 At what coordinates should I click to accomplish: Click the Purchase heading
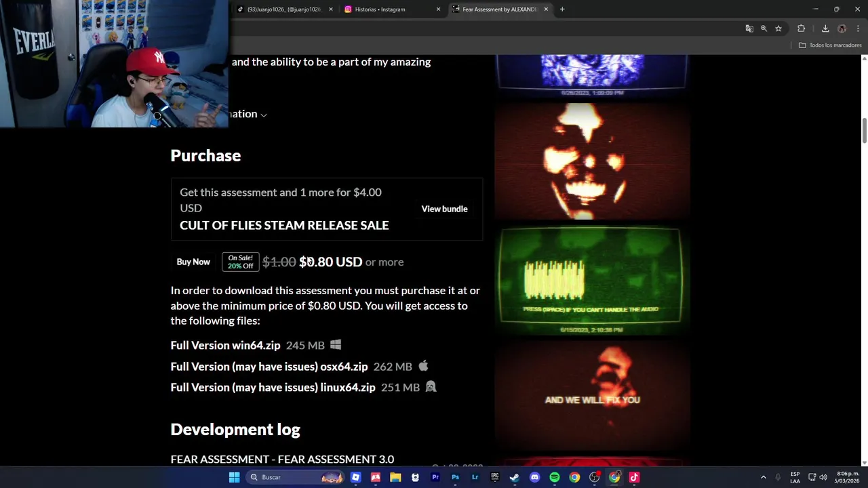pyautogui.click(x=205, y=155)
